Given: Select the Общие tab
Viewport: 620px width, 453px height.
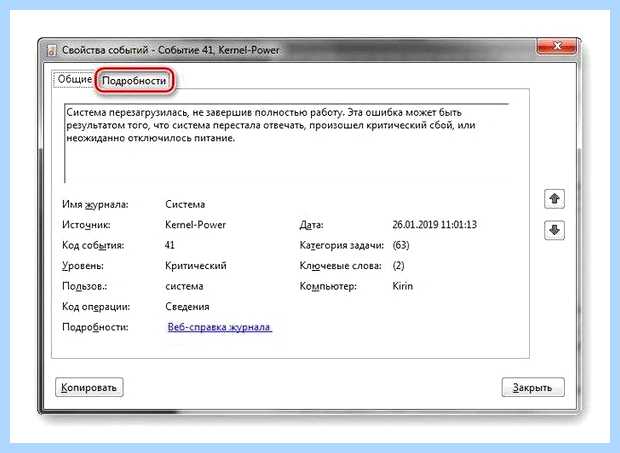Looking at the screenshot, I should pos(74,79).
